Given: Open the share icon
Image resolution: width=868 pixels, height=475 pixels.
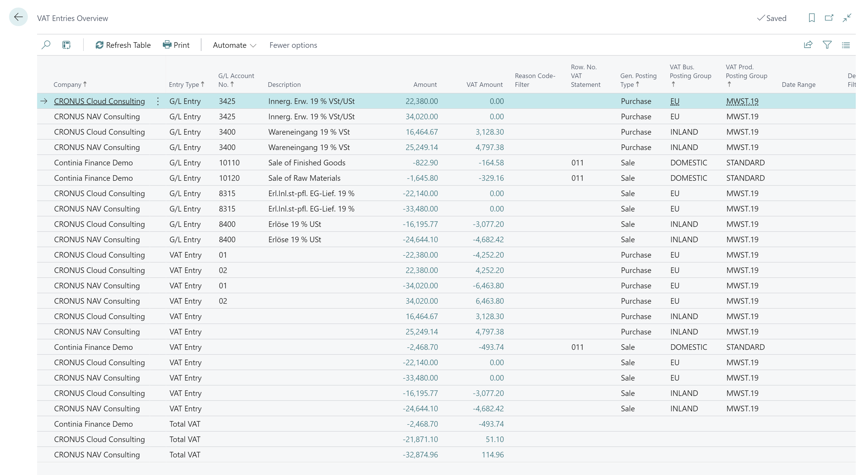Looking at the screenshot, I should tap(808, 45).
